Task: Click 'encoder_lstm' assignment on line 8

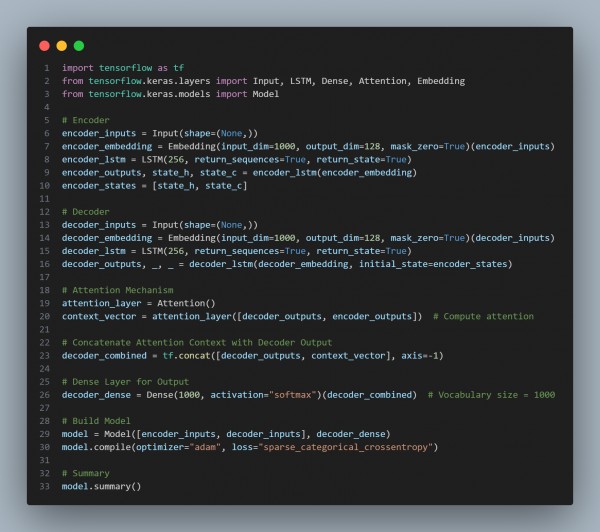Action: (x=93, y=160)
